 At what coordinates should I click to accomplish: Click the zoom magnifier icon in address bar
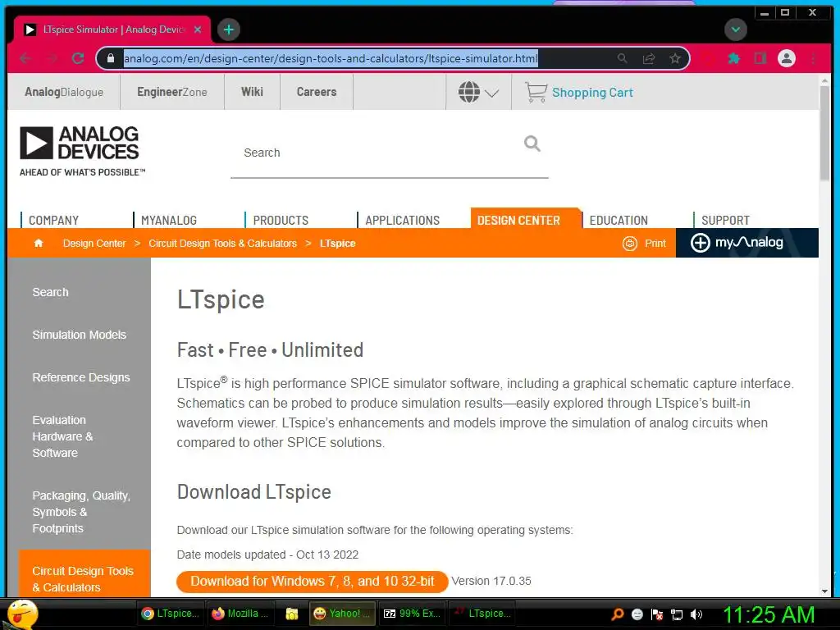(x=622, y=58)
